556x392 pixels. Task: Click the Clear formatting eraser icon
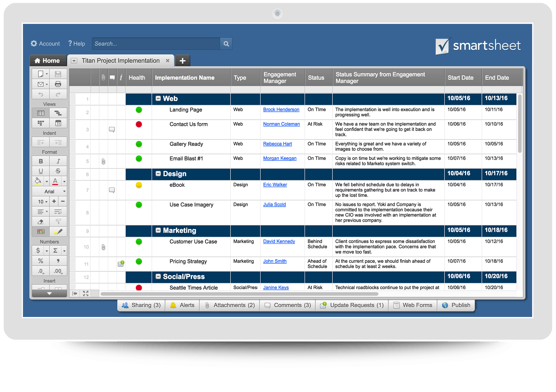point(41,221)
